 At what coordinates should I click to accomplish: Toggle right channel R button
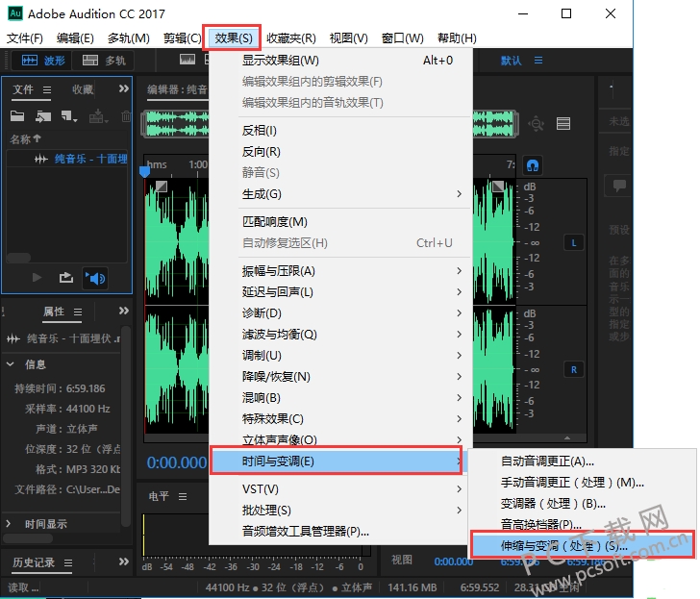coord(574,369)
